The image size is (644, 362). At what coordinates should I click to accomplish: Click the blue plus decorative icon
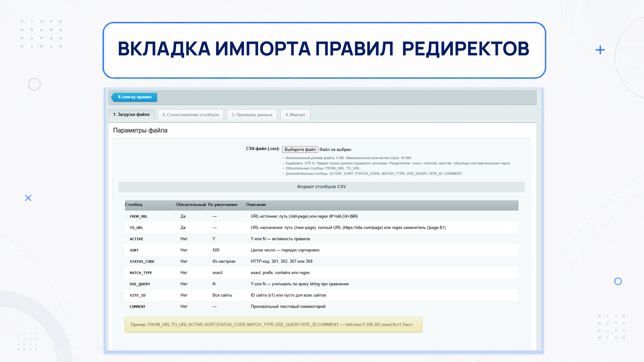(x=600, y=50)
